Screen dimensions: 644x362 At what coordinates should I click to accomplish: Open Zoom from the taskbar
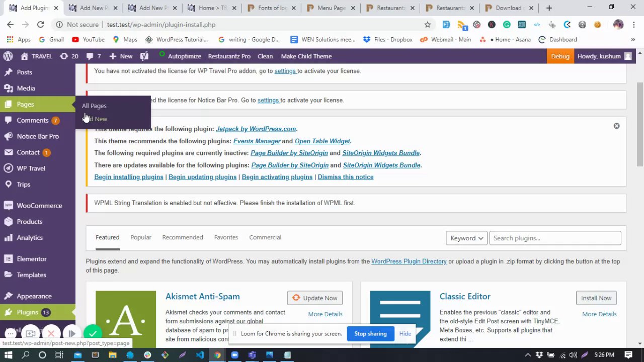[234, 355]
